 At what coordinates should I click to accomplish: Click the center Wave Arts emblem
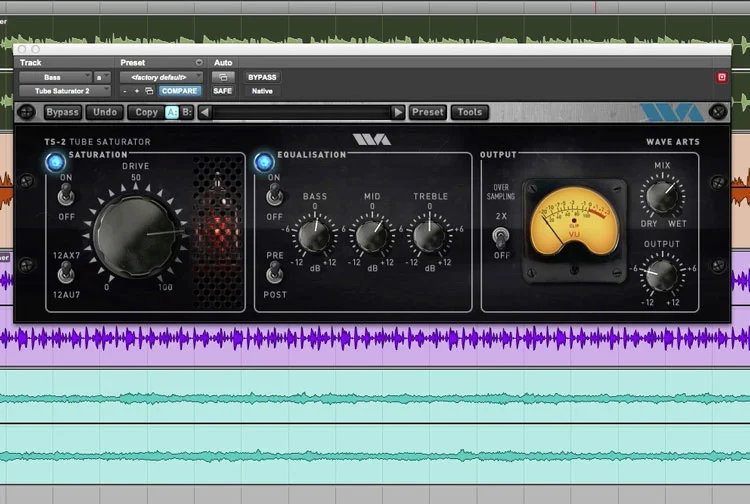pyautogui.click(x=372, y=140)
